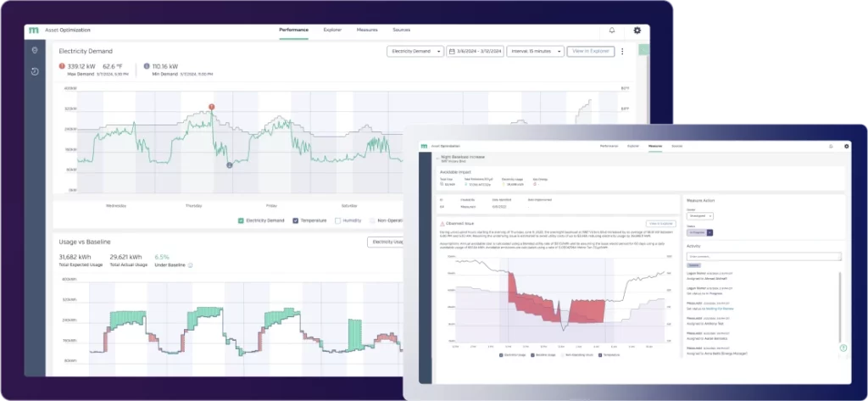Click the Enter comment field in Activity

(764, 256)
